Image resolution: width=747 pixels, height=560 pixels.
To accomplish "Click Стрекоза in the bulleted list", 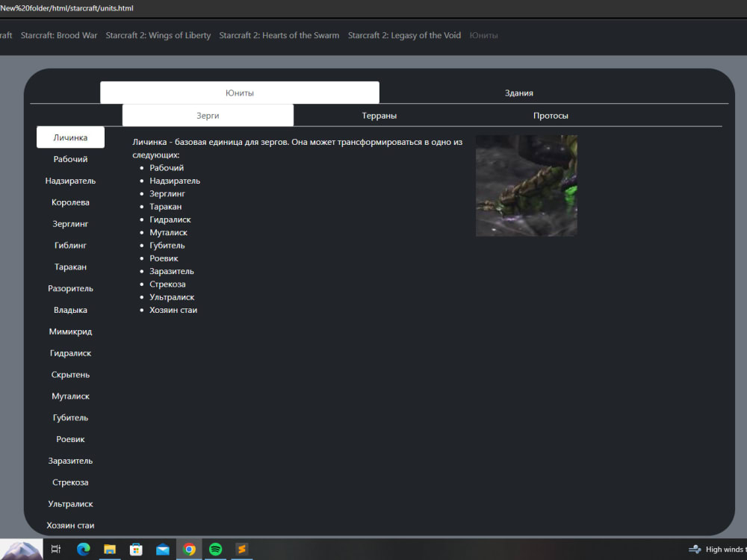I will (x=167, y=284).
